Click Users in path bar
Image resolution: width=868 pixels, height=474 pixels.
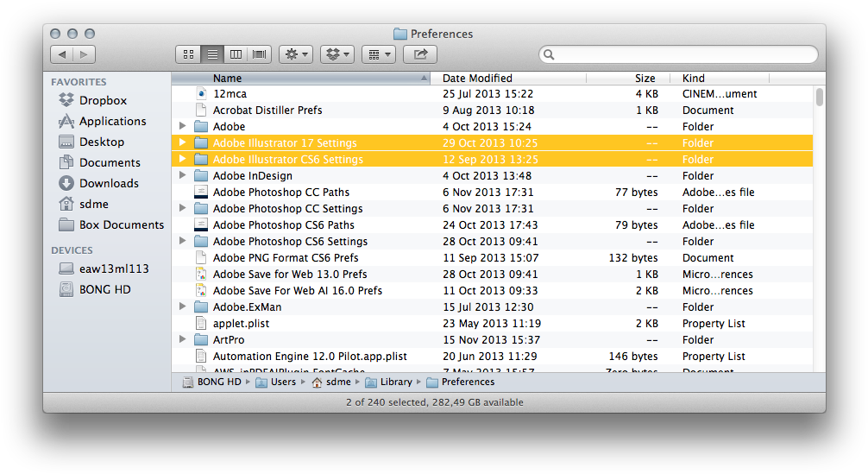[276, 382]
